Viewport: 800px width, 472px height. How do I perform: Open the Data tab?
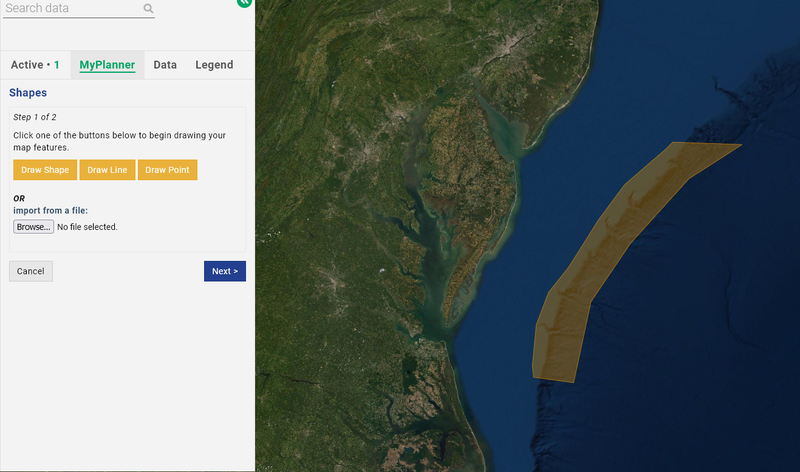pyautogui.click(x=165, y=65)
